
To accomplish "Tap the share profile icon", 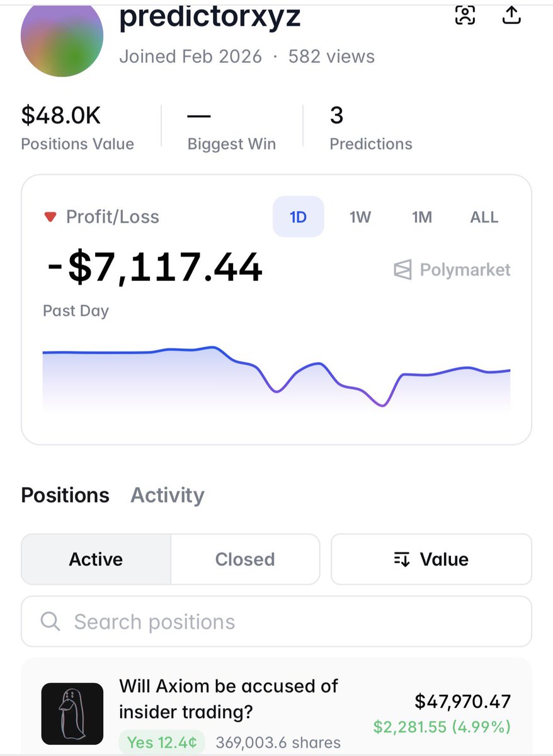I will [511, 15].
